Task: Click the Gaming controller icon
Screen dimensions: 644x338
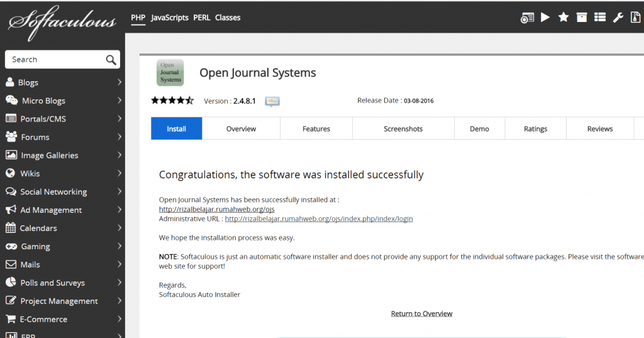Action: [x=11, y=246]
